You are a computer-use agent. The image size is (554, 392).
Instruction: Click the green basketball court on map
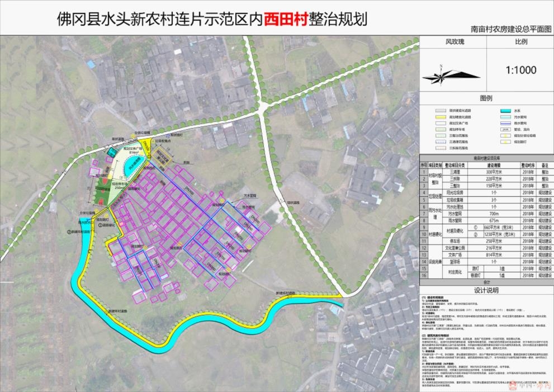point(102,188)
